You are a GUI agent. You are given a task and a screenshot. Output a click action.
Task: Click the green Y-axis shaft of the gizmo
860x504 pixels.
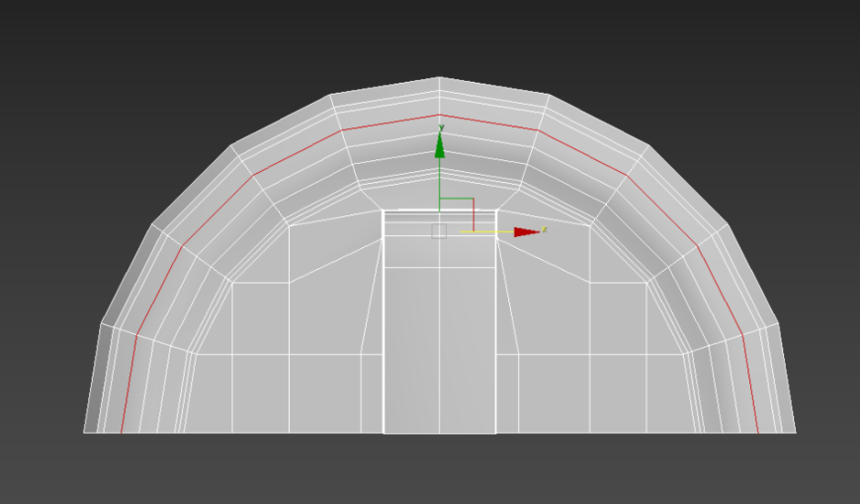[x=439, y=184]
